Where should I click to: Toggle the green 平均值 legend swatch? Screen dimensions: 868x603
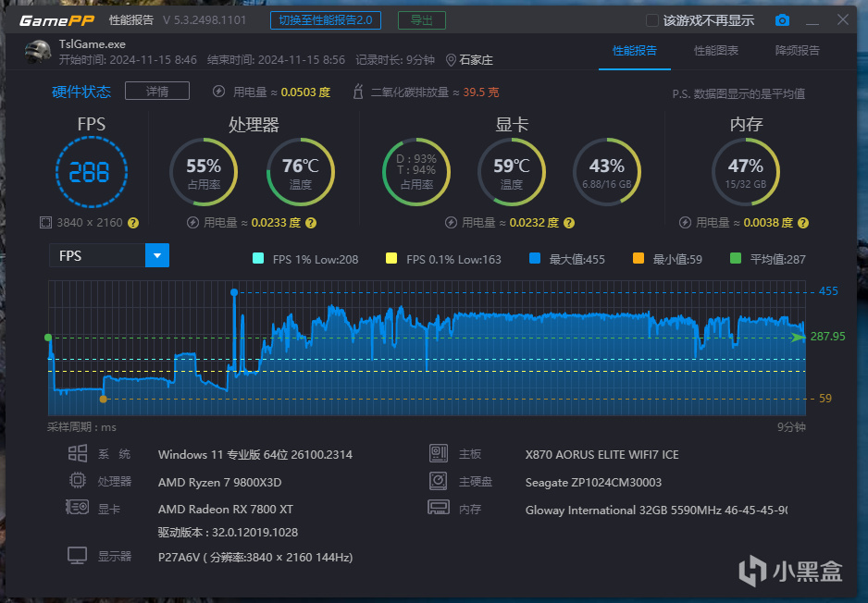click(x=736, y=258)
